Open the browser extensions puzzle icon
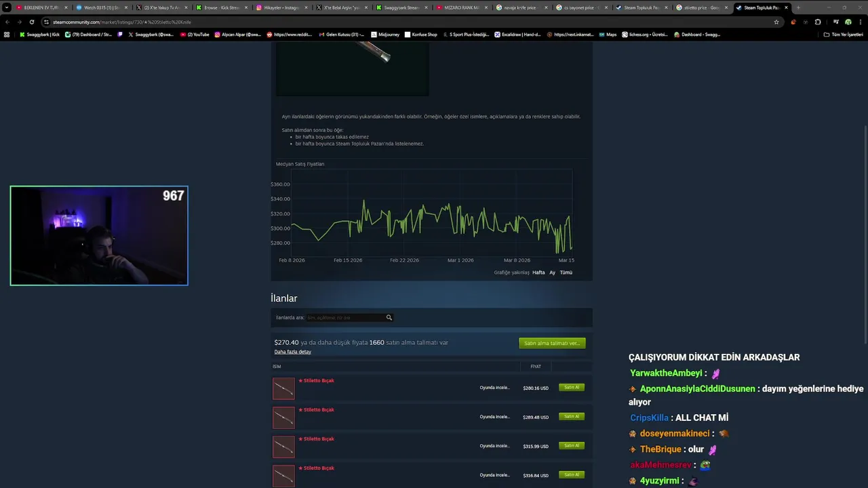This screenshot has width=868, height=488. [x=817, y=22]
